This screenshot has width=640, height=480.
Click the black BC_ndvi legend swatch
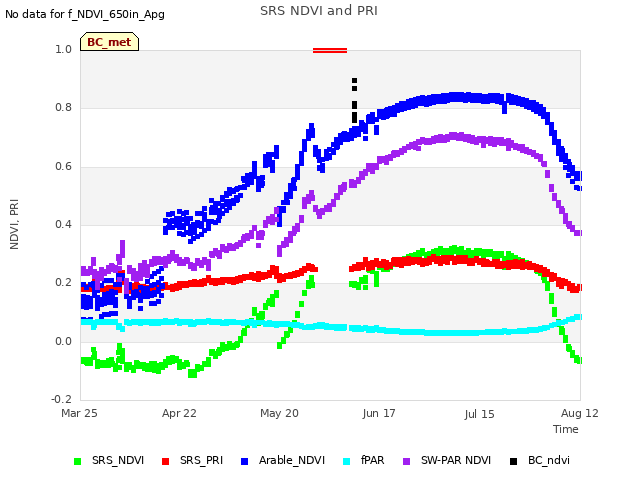(x=513, y=461)
